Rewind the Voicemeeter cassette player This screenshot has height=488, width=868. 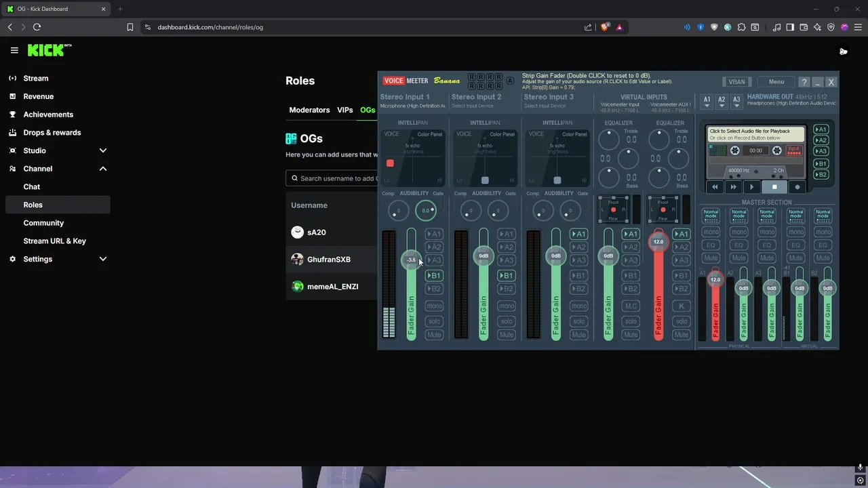point(715,186)
